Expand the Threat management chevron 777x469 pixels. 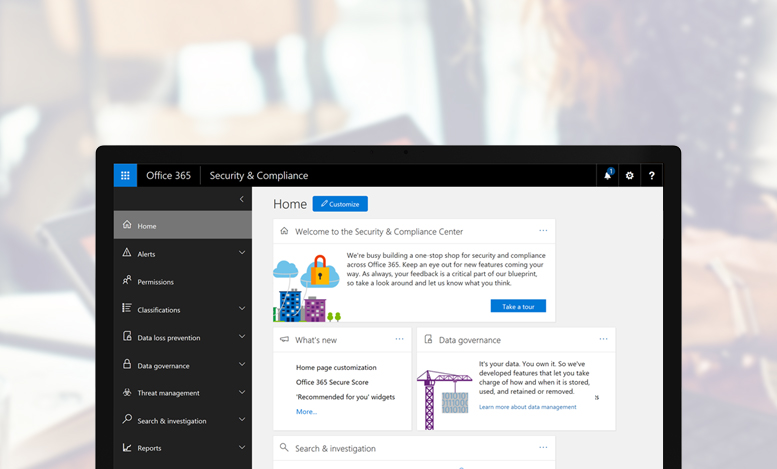coord(242,392)
